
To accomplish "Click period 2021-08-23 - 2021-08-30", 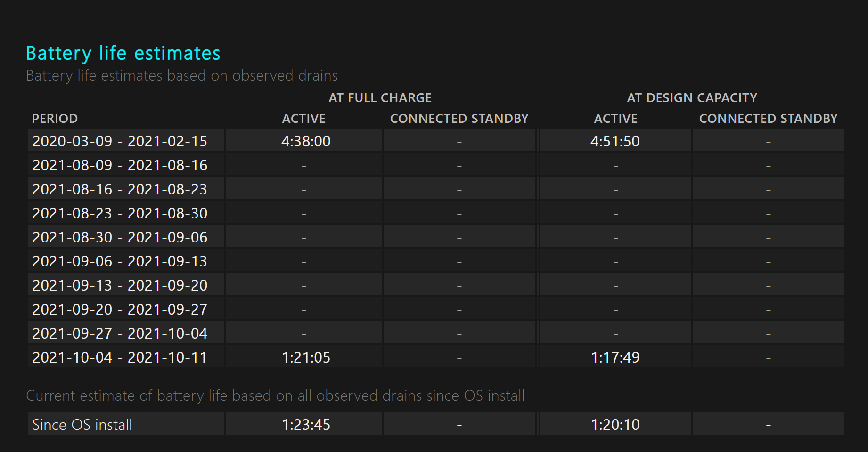I will pos(120,213).
